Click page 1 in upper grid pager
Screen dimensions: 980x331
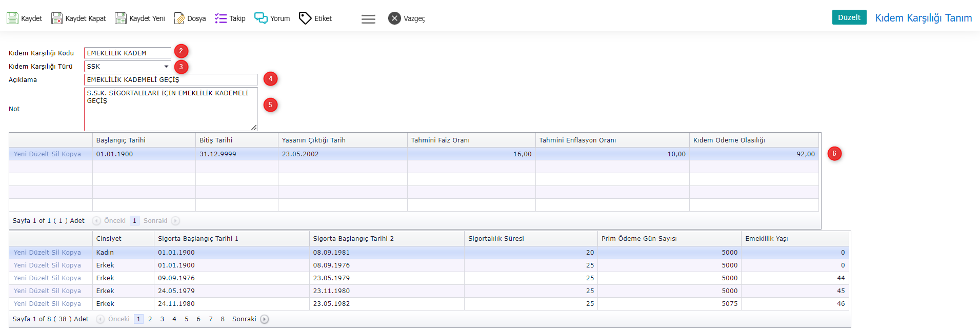[134, 221]
